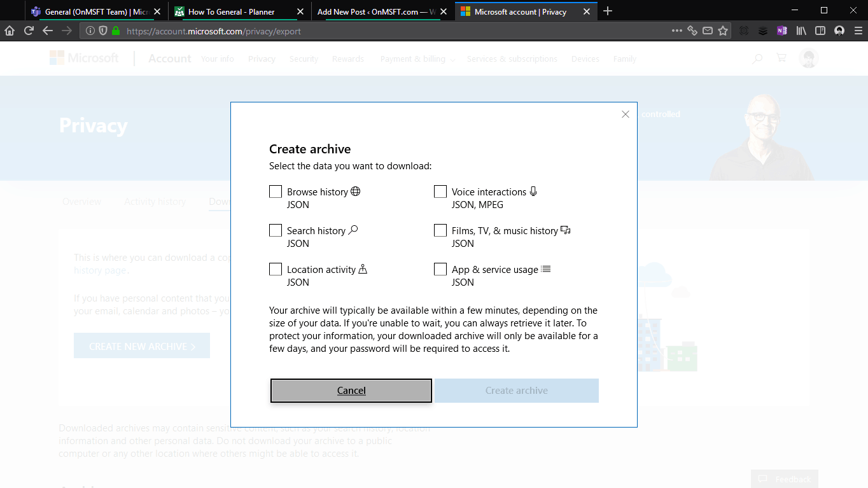This screenshot has height=488, width=868.
Task: Open the Rewards navigation item
Action: click(348, 59)
